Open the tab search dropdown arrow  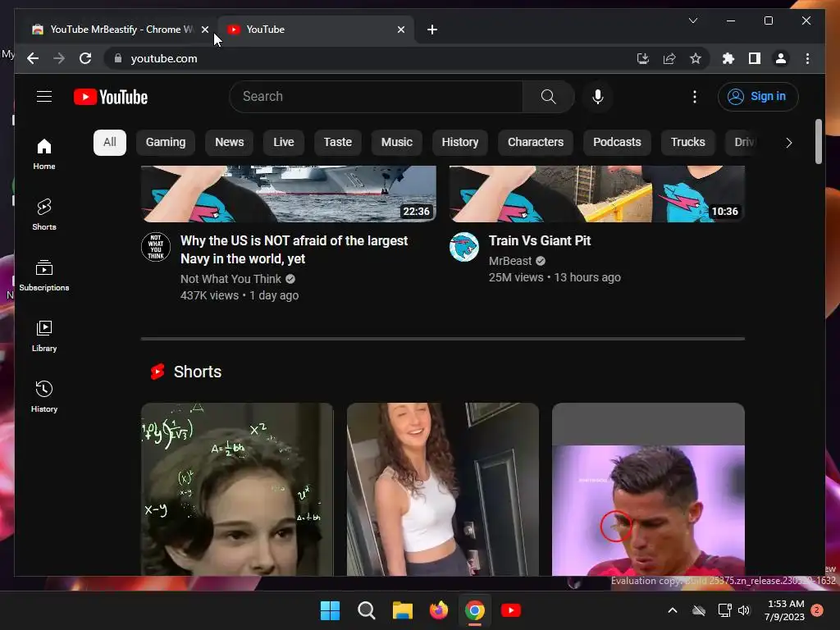coord(692,21)
